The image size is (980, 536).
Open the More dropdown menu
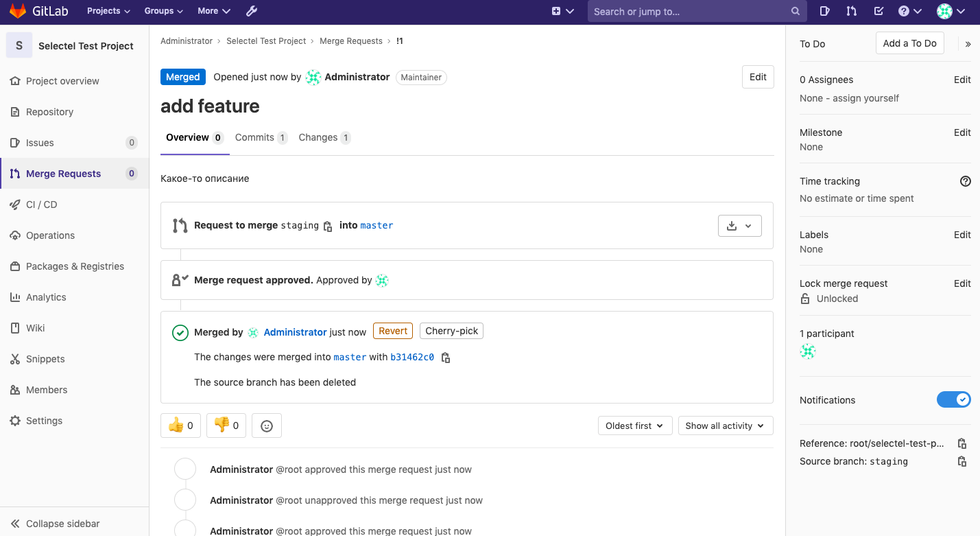tap(214, 11)
